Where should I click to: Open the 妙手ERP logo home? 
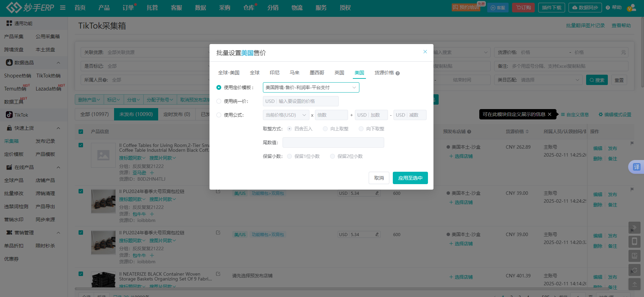point(30,8)
